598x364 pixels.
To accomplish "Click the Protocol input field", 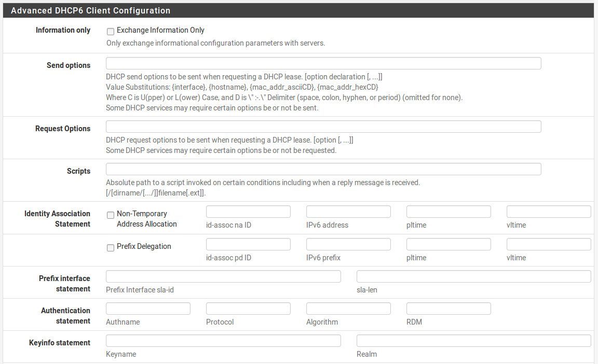I will pyautogui.click(x=248, y=309).
